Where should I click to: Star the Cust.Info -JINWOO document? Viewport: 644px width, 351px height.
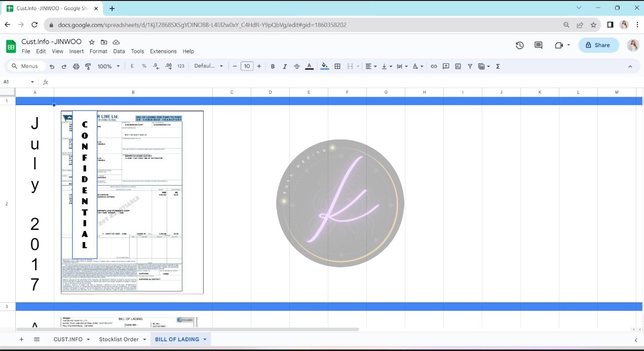tap(92, 42)
